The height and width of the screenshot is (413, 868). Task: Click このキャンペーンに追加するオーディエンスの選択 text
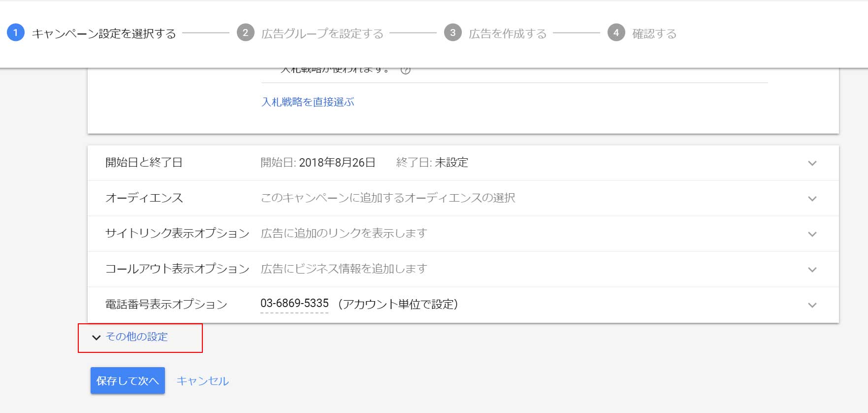pos(388,198)
